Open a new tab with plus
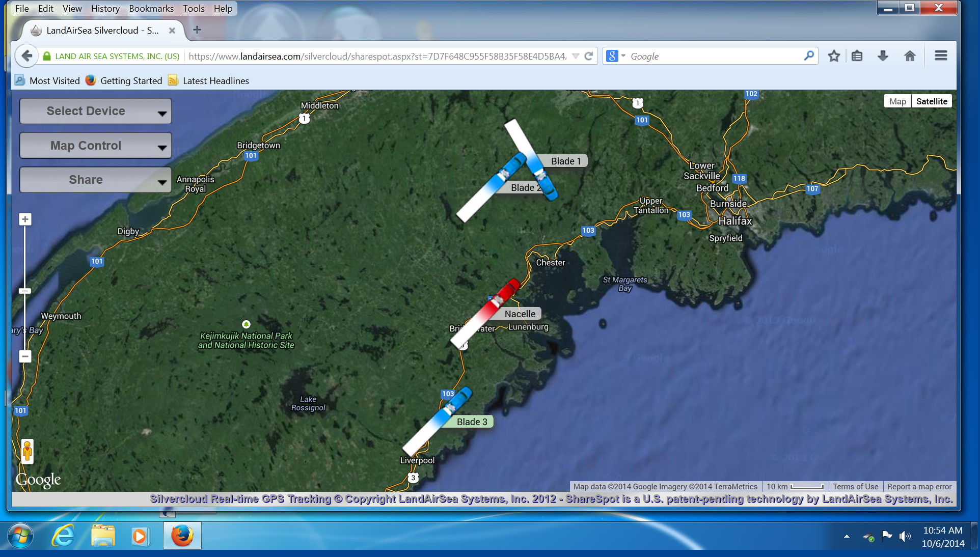Image resolution: width=980 pixels, height=557 pixels. click(197, 30)
